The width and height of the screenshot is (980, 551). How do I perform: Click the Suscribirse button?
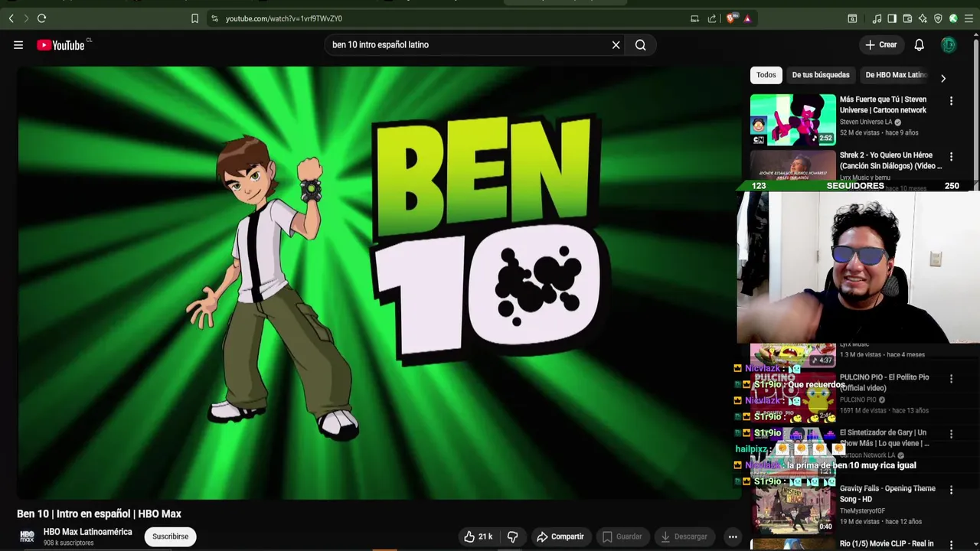[x=171, y=536]
